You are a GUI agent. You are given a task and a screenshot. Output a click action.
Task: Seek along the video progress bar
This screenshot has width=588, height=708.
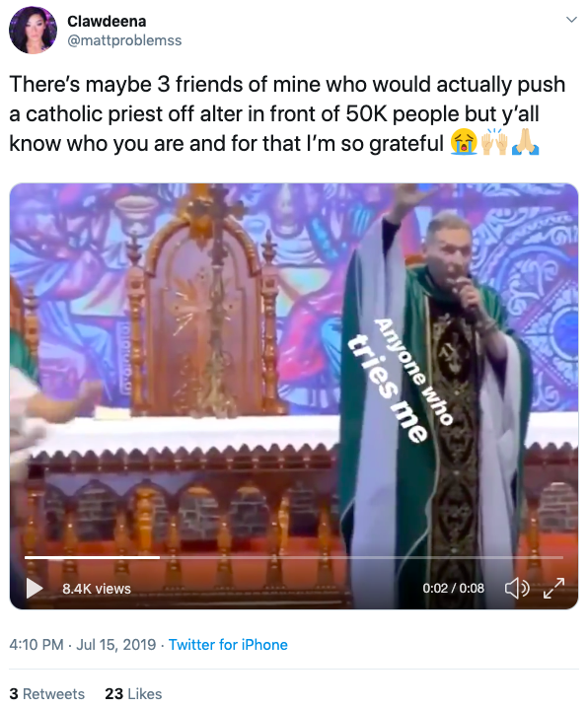coord(294,558)
